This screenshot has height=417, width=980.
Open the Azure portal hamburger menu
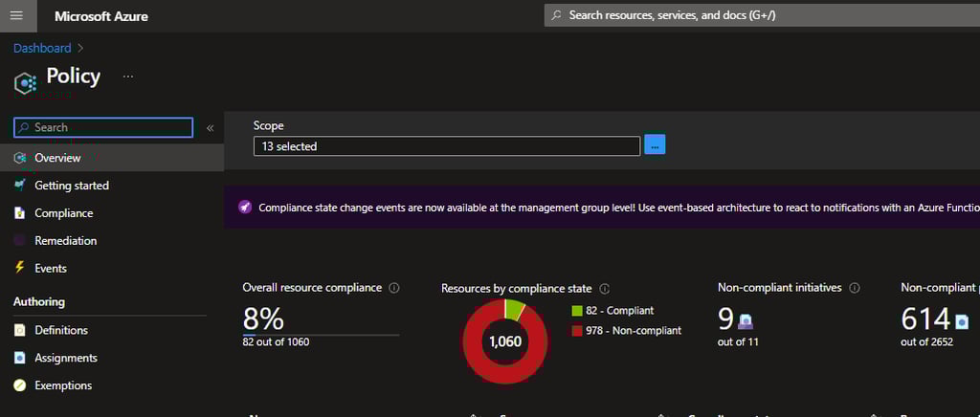[17, 15]
